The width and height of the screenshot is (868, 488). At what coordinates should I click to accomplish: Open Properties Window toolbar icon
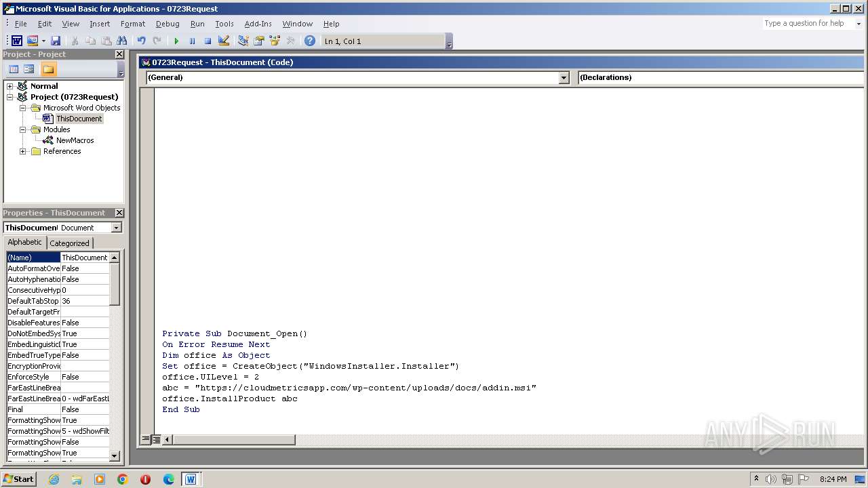(x=258, y=41)
